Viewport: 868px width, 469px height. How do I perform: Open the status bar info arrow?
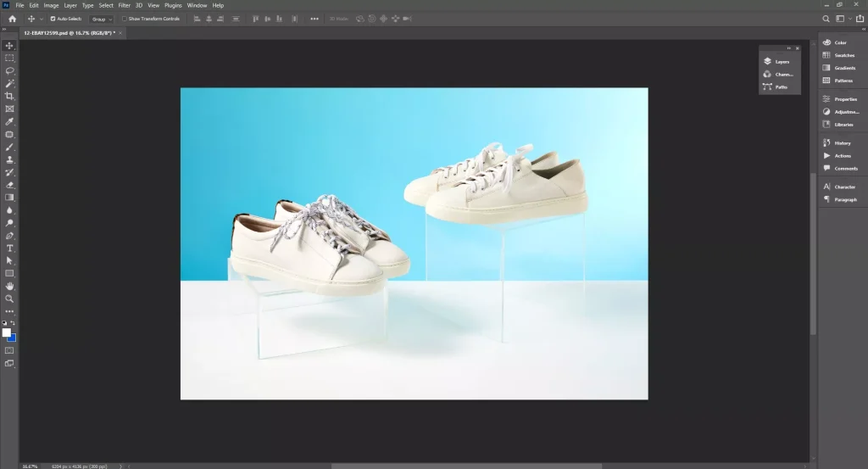(120, 466)
